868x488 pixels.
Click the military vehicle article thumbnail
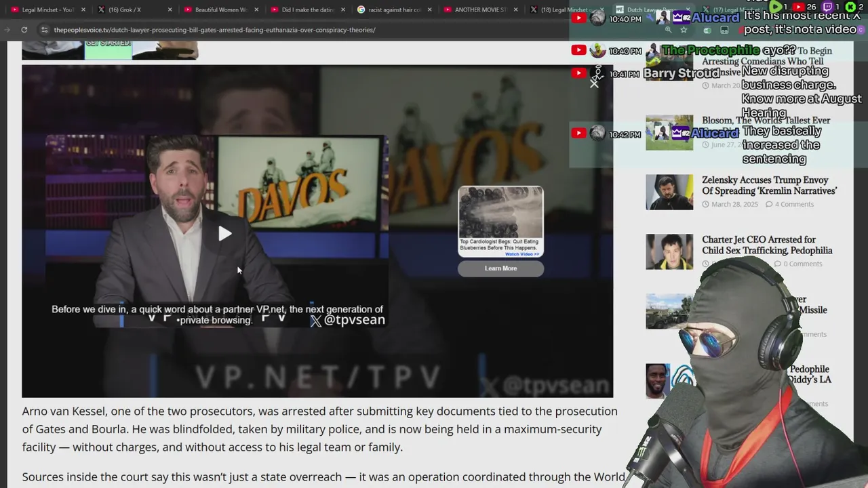tap(669, 311)
